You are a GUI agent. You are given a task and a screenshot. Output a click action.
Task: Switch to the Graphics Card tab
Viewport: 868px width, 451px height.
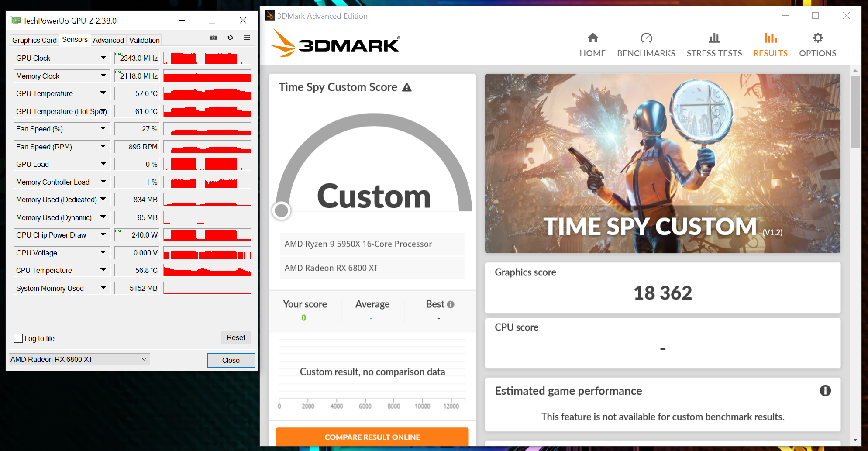pos(34,40)
